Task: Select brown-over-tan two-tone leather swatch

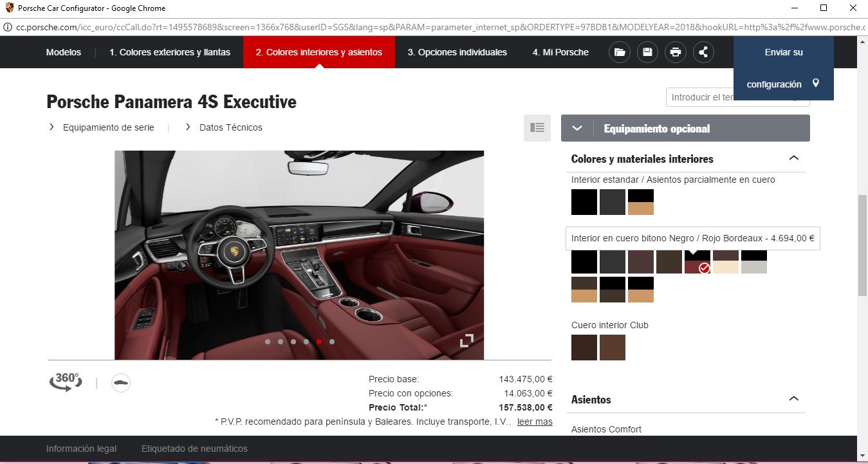Action: coord(584,290)
